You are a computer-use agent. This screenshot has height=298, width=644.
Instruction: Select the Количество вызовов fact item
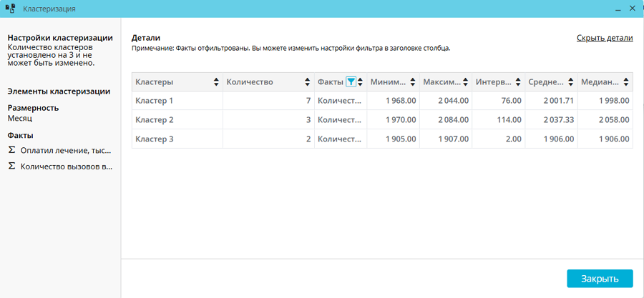tap(66, 167)
